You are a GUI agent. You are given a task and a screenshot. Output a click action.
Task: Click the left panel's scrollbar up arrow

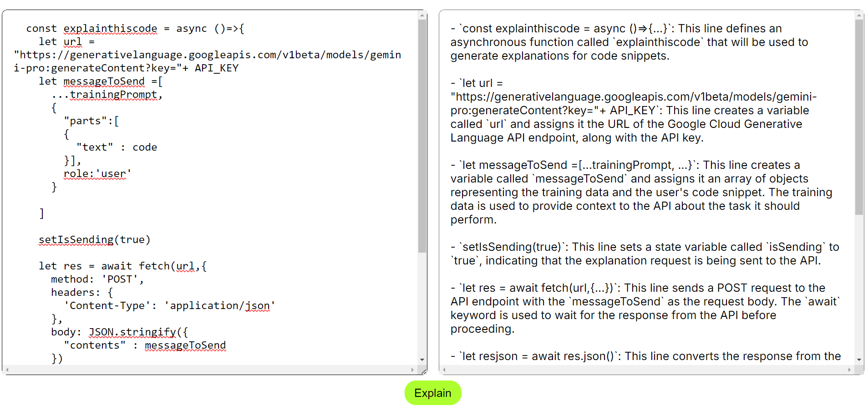point(422,15)
